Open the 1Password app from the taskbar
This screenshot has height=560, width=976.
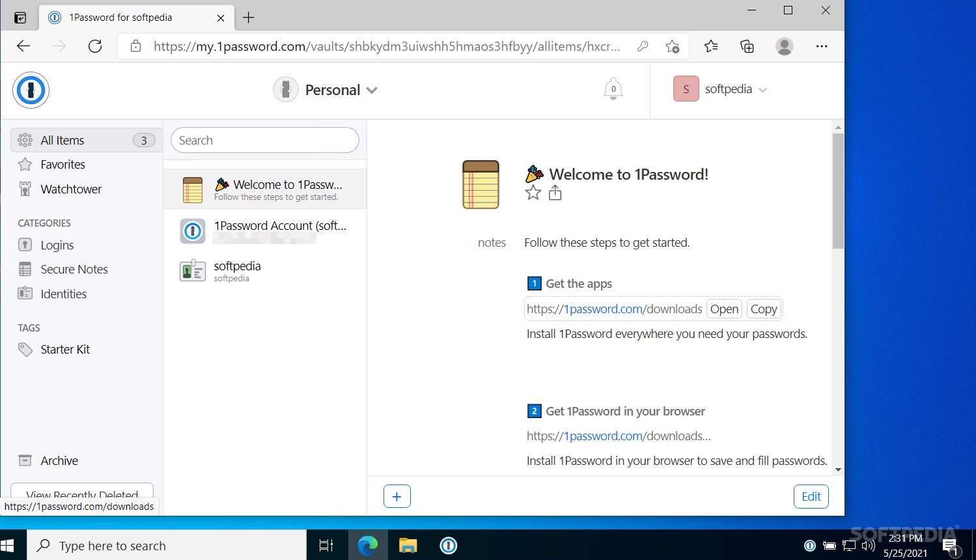(x=449, y=546)
